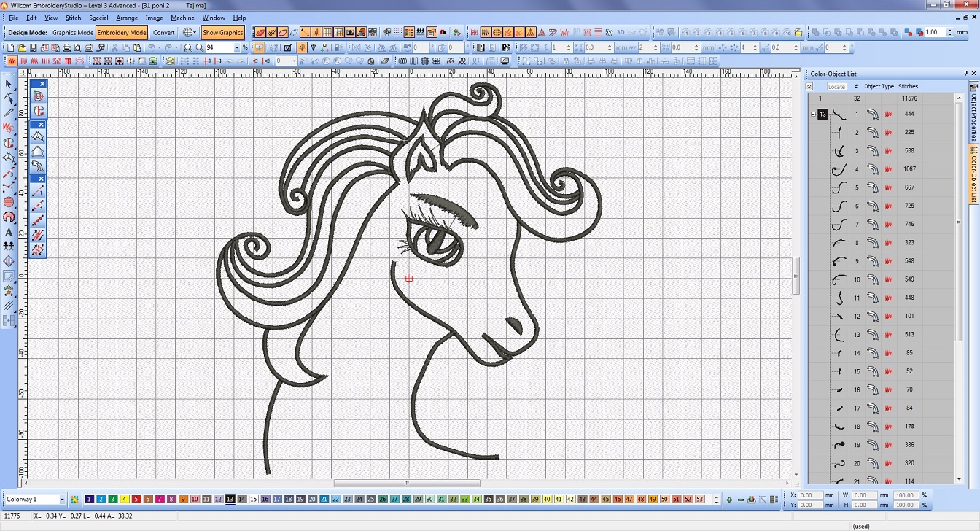Increase the 1.00 mm spinner value
Screen dimensions: 980x531
click(x=949, y=30)
